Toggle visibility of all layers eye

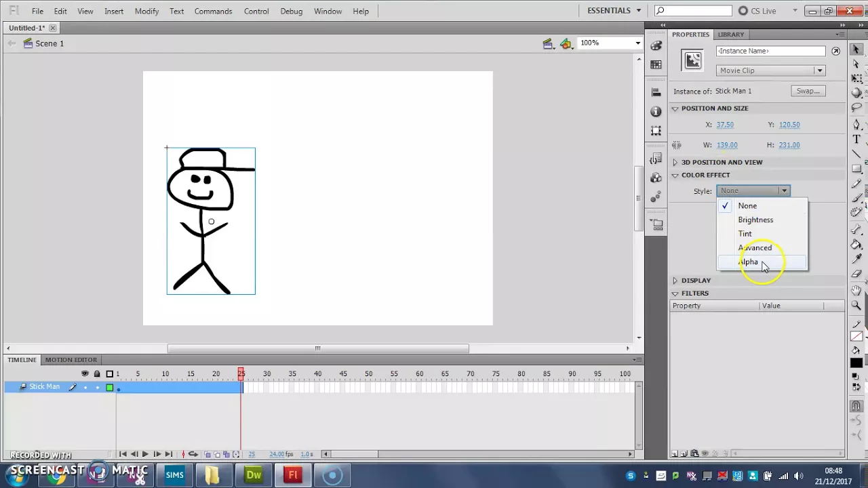[x=85, y=373]
